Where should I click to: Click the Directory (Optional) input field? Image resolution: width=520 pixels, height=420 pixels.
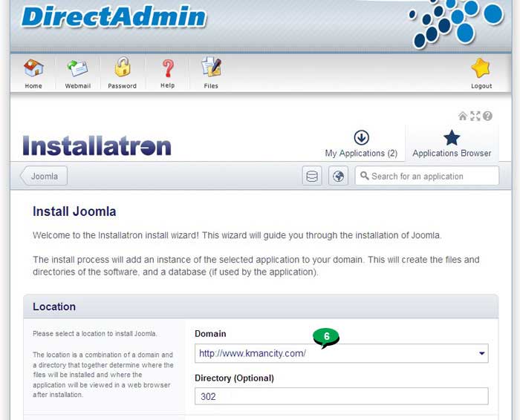[341, 396]
